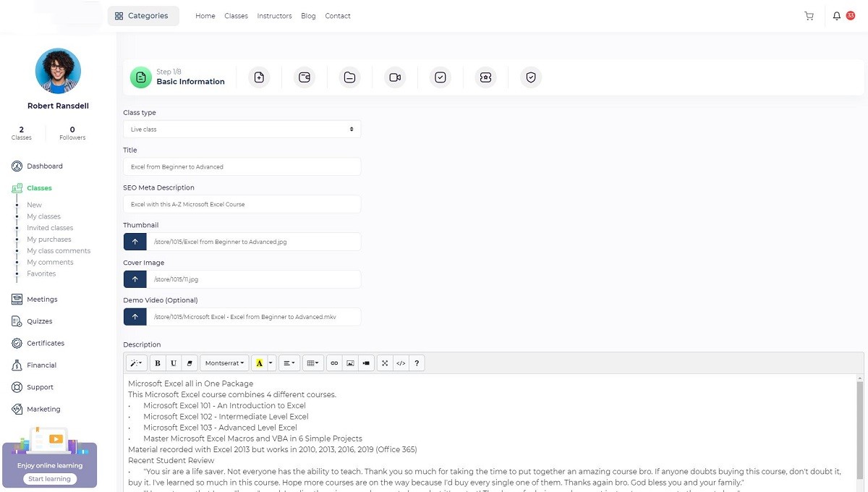Go to the video camera wizard step
This screenshot has width=868, height=492.
pos(395,77)
